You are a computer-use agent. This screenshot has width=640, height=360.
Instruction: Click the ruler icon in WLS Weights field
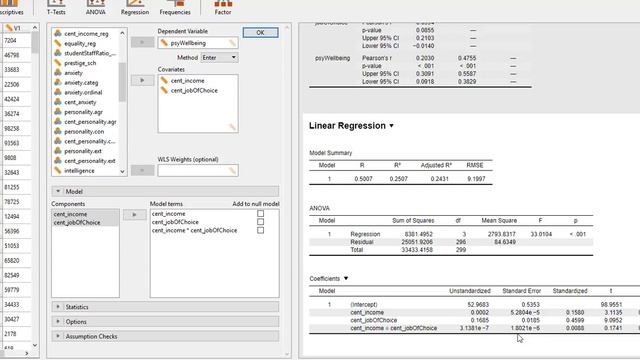232,171
